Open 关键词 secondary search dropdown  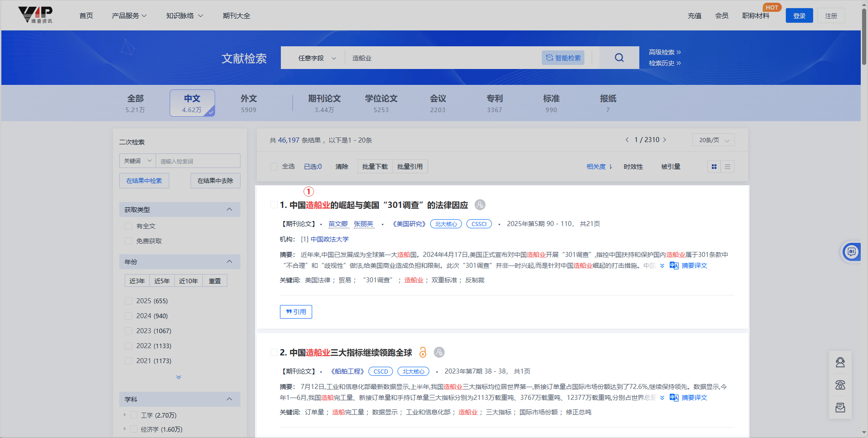click(137, 161)
